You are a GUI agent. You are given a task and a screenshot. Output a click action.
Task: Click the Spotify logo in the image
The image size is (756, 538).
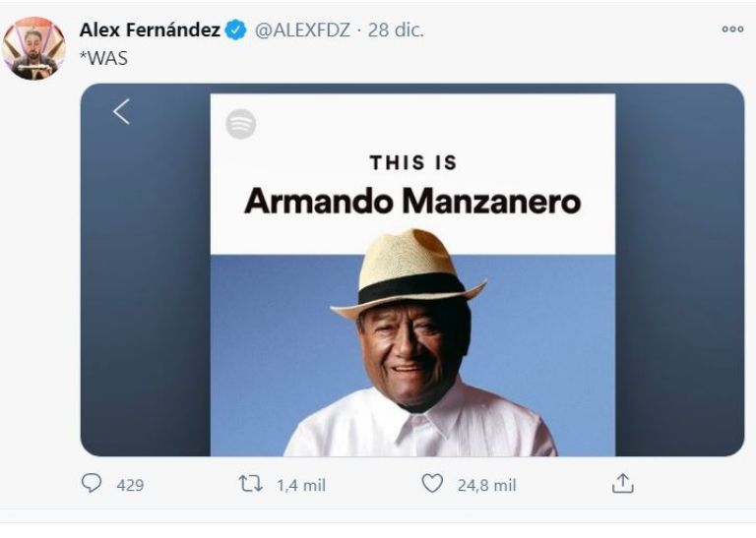241,124
